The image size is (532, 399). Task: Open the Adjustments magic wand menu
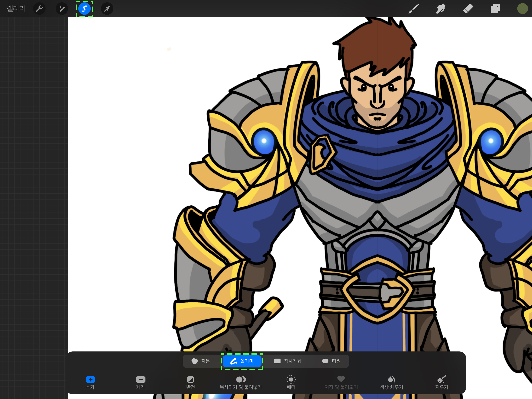click(x=62, y=9)
